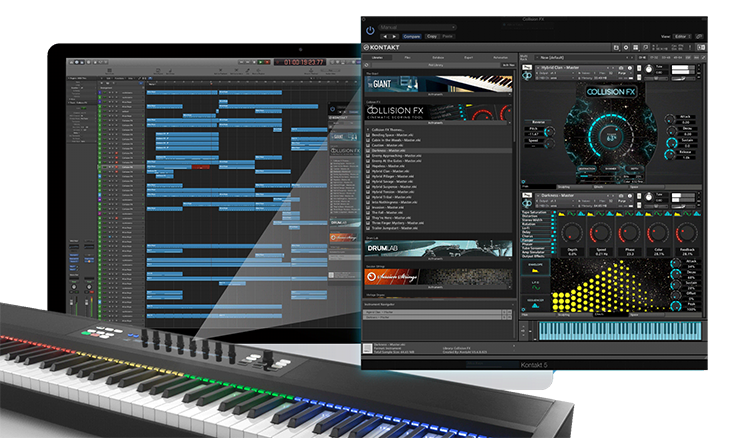Click the previous preset arrow beside Compare

385,36
